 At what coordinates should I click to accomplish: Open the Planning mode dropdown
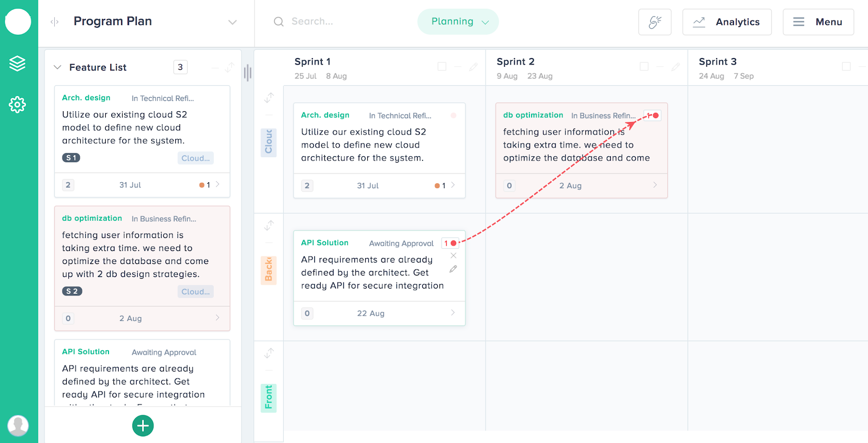pyautogui.click(x=458, y=22)
